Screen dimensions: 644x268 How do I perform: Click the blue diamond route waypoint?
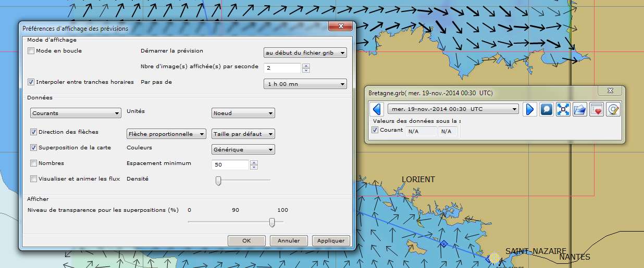click(x=444, y=244)
